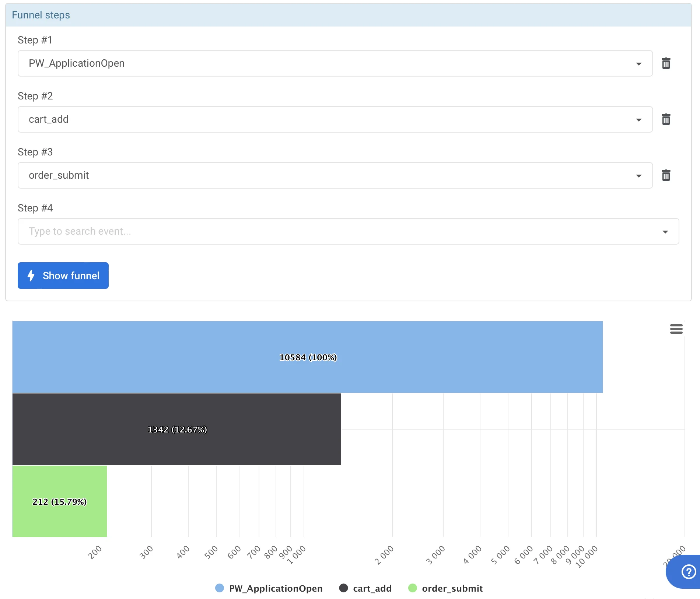Open the help question mark widget
Viewport: 700px width, 599px height.
[688, 572]
